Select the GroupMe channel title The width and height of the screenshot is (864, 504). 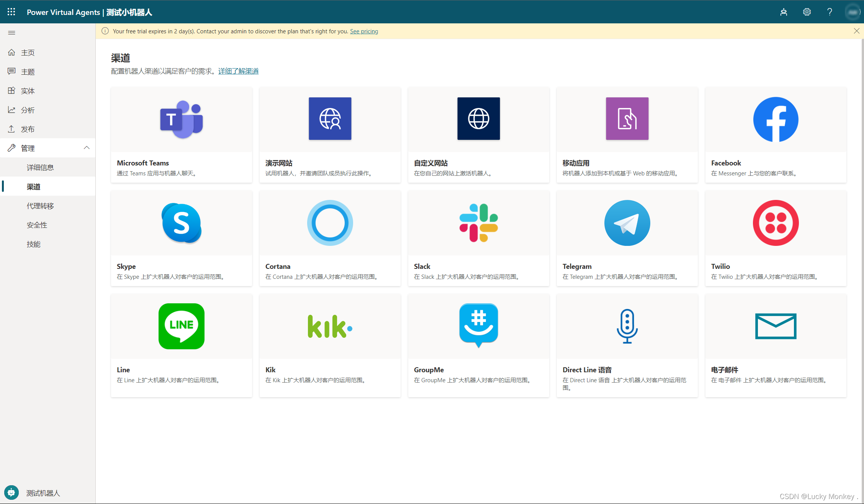(429, 370)
